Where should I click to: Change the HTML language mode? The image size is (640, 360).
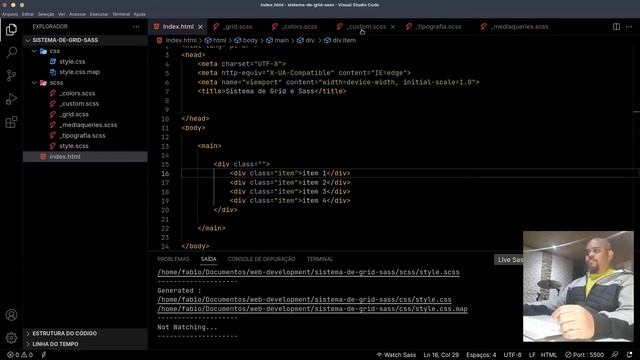click(x=549, y=355)
